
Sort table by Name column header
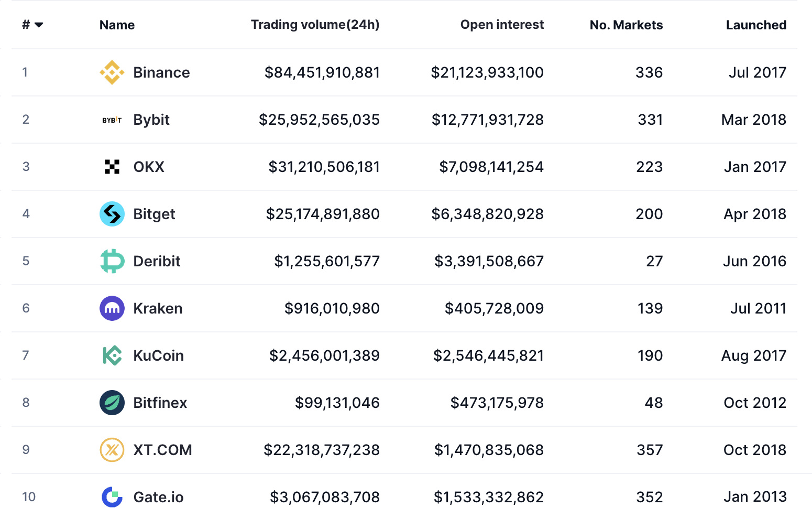[117, 25]
